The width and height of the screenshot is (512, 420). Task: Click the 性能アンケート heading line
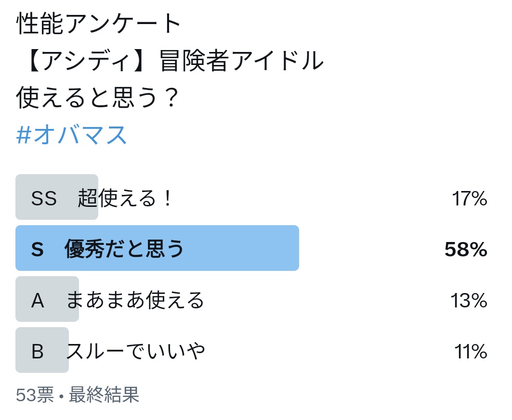(x=98, y=23)
